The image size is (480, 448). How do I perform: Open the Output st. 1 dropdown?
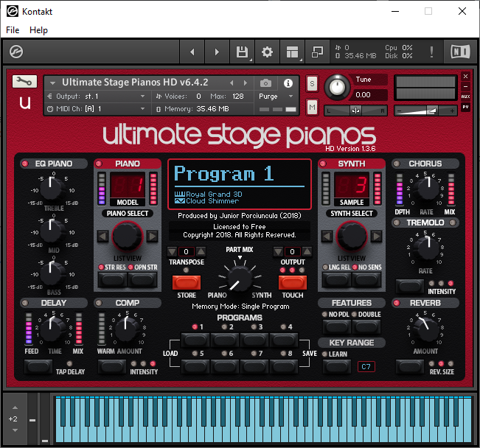[97, 96]
